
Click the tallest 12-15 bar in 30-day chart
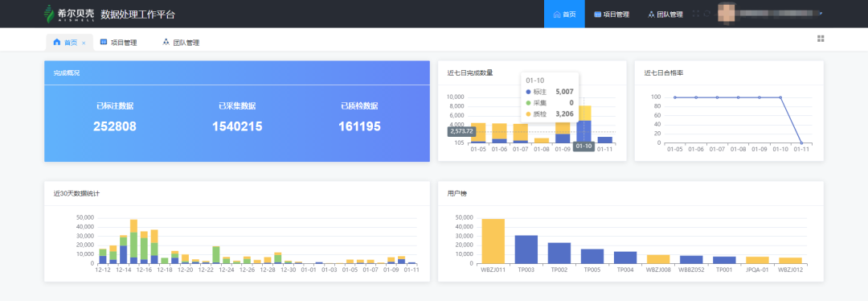pos(133,241)
